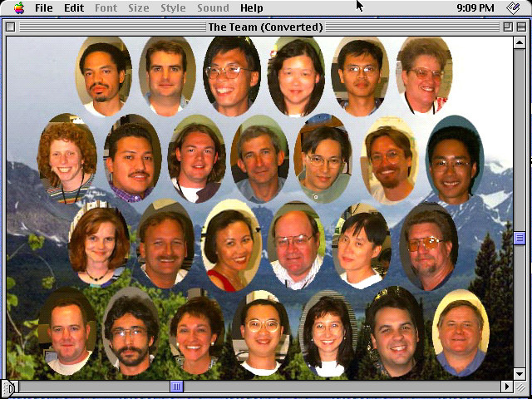Click the window title The Team (Converted)
The height and width of the screenshot is (399, 532).
(x=265, y=27)
